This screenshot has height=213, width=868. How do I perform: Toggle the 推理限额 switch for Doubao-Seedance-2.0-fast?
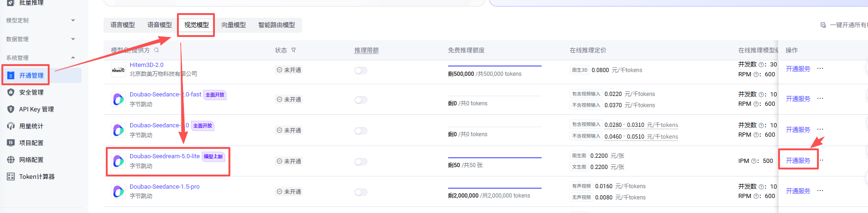point(361,100)
